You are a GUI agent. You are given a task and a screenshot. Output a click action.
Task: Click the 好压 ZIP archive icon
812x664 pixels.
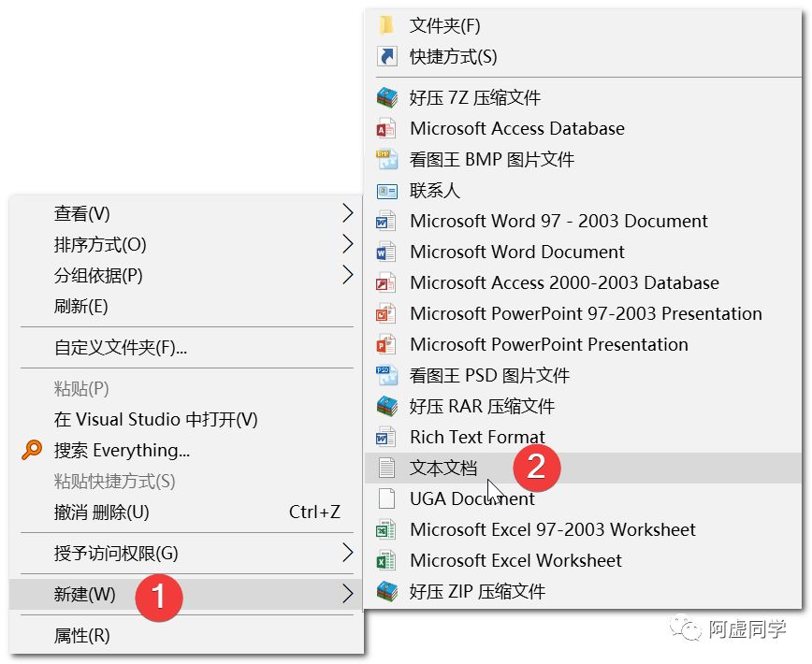(x=386, y=592)
